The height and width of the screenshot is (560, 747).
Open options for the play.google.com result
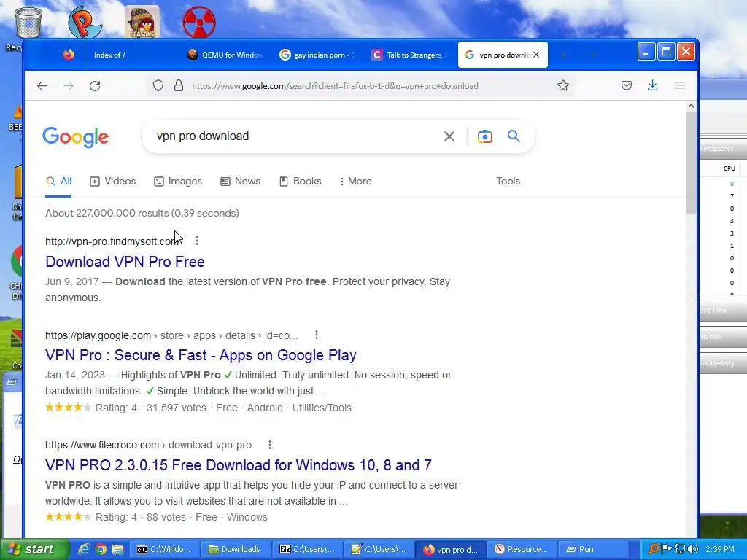coord(317,335)
